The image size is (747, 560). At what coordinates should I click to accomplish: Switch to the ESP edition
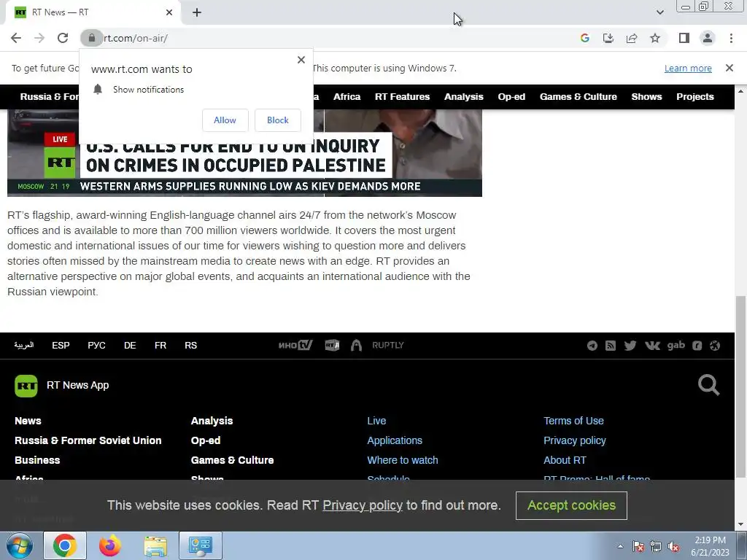point(61,345)
